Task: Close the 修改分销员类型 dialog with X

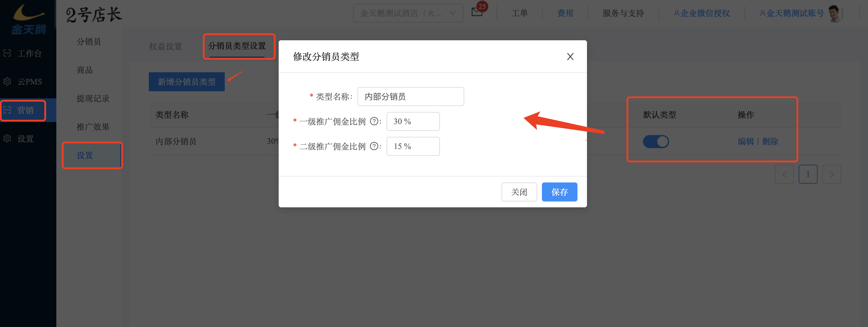Action: pyautogui.click(x=570, y=57)
